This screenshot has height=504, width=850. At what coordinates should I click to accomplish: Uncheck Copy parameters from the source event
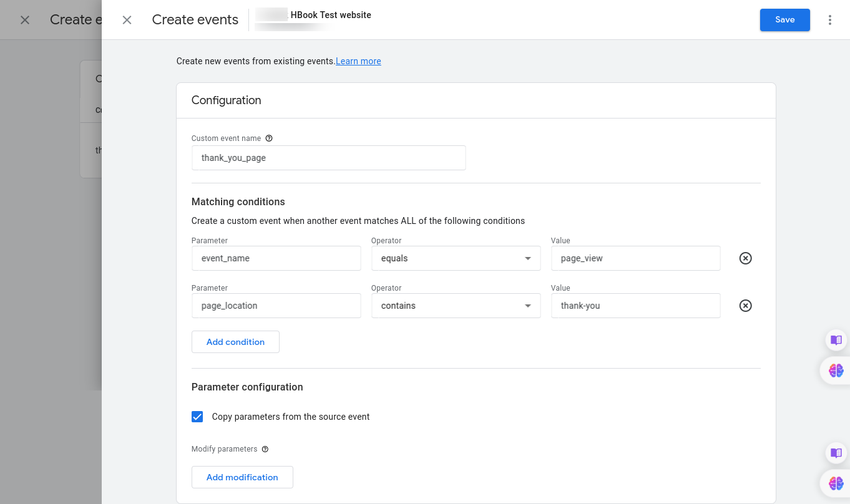(197, 416)
